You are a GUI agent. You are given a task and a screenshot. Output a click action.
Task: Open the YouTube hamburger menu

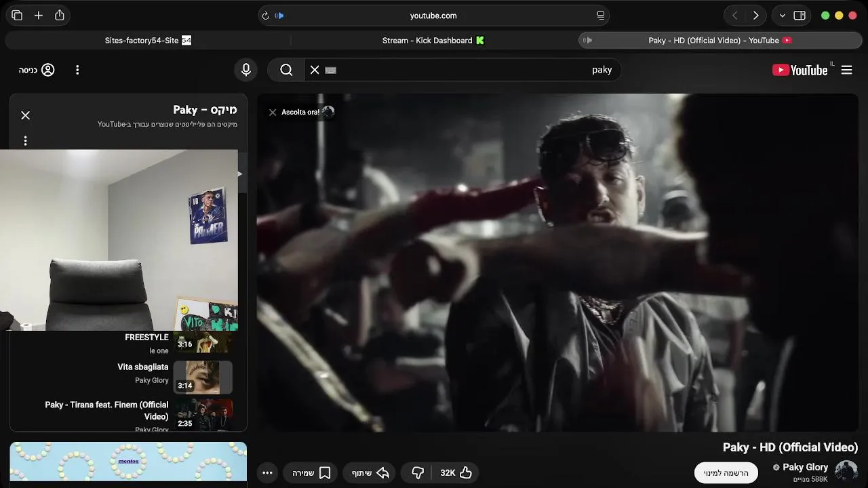click(846, 70)
